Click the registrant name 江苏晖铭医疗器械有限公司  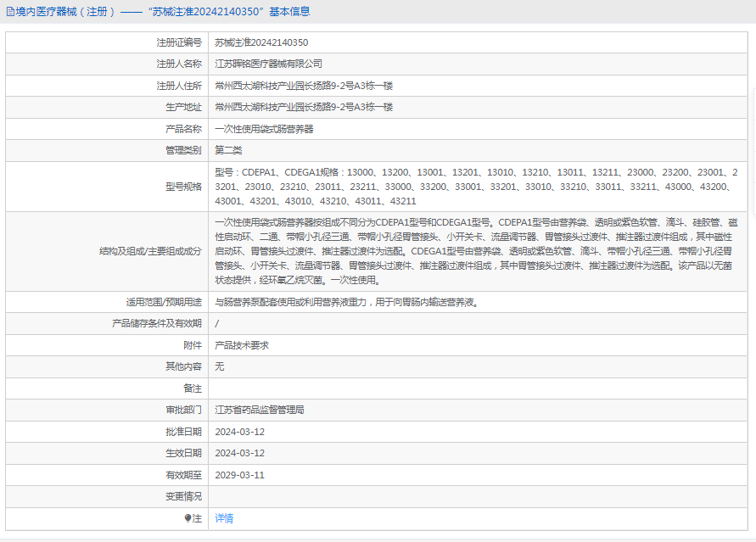tap(269, 64)
